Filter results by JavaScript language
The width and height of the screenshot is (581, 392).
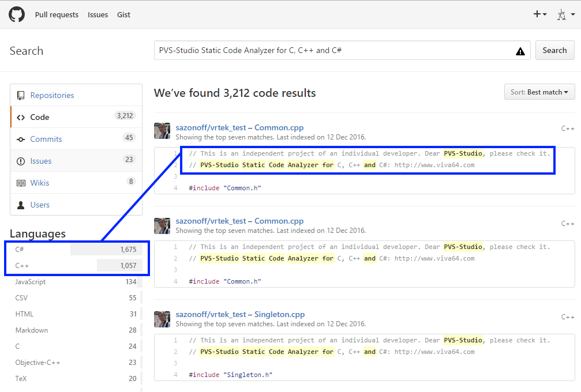pyautogui.click(x=76, y=282)
